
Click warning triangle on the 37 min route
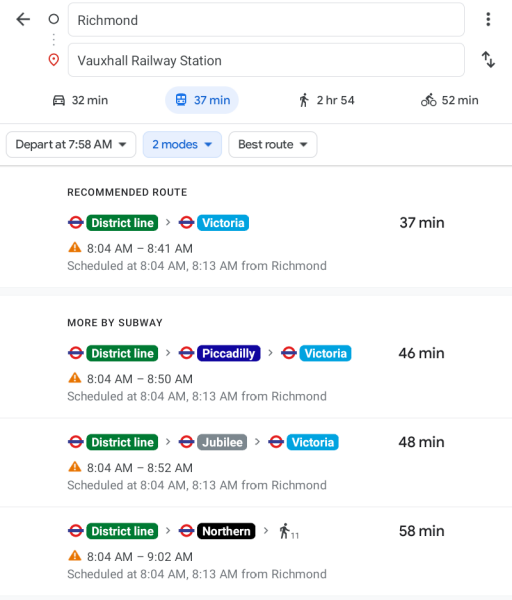tap(75, 248)
